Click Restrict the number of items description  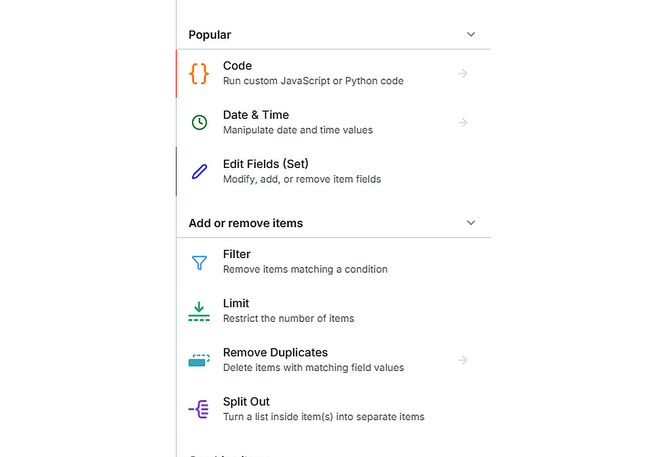[x=288, y=319]
